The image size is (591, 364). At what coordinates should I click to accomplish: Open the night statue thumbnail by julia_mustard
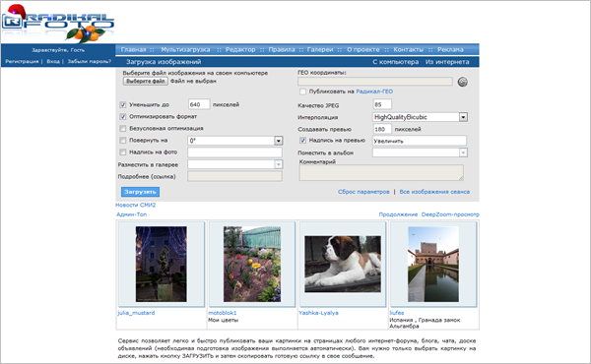162,264
